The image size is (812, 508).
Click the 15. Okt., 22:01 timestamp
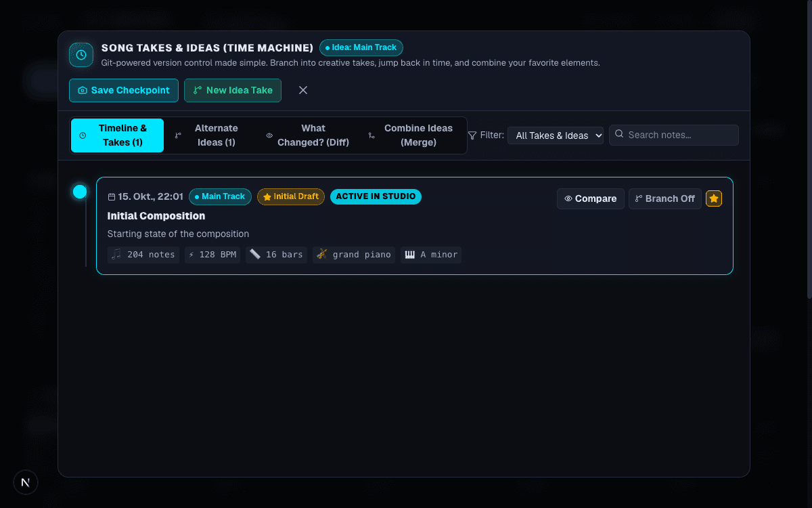coord(151,196)
